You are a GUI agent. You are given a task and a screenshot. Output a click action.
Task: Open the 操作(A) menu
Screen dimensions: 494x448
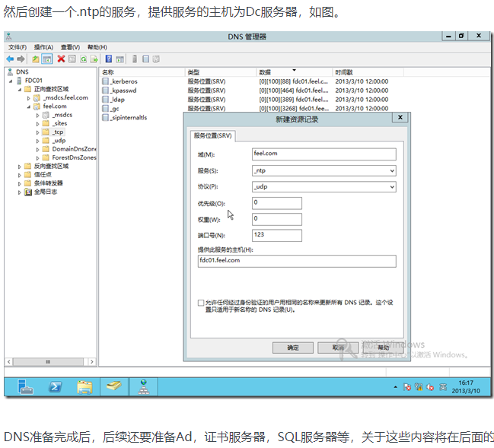44,47
